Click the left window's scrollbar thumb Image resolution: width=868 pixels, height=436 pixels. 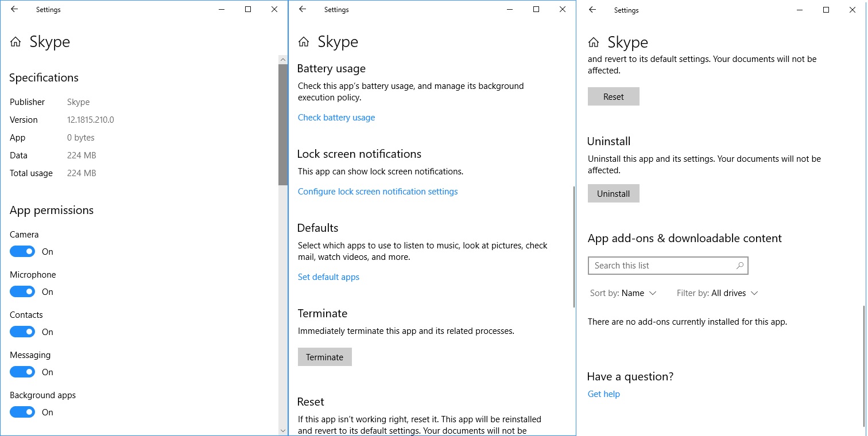(283, 124)
